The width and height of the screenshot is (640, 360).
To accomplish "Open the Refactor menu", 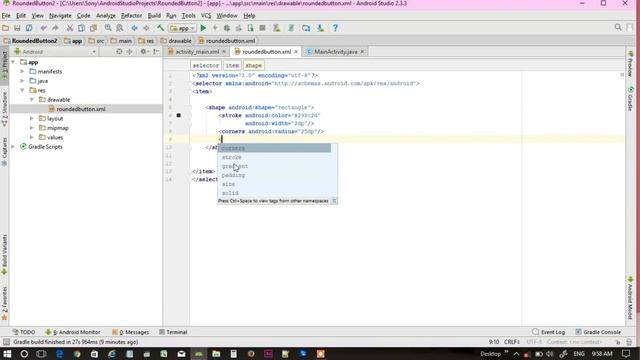I will 131,16.
